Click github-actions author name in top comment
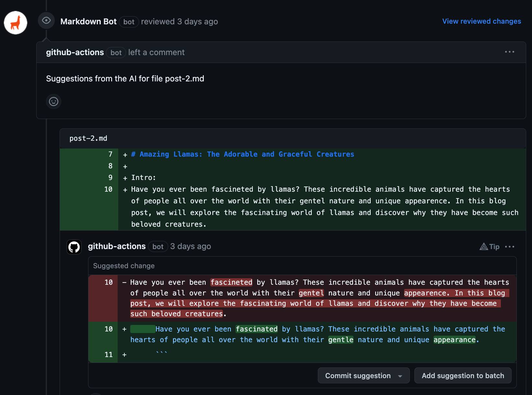The width and height of the screenshot is (532, 395). [x=75, y=52]
